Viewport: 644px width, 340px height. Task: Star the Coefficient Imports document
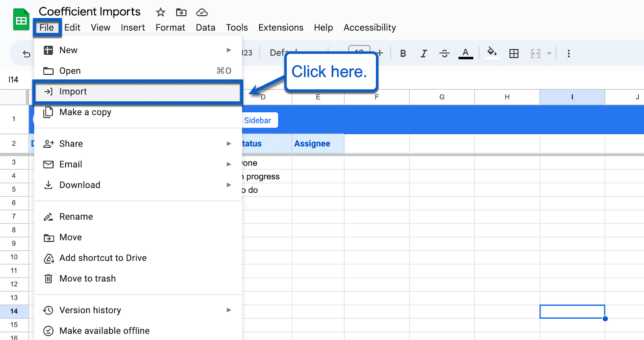click(161, 12)
